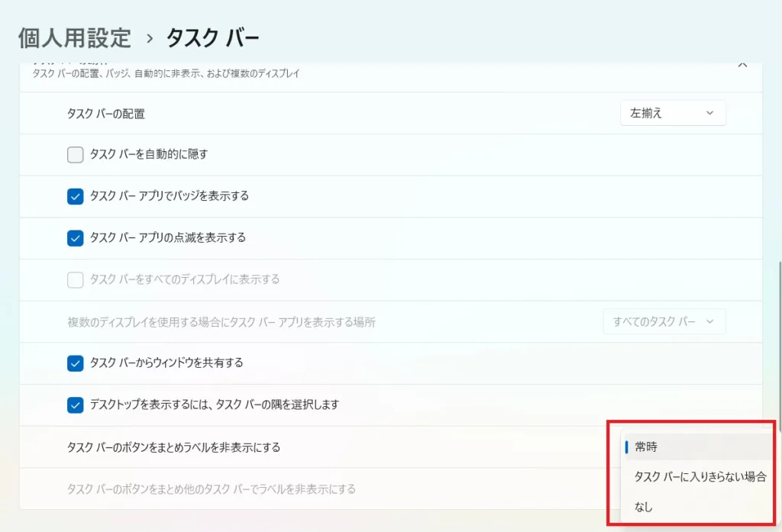
Task: Click the 複数のディスプレイを使用する場合 row label
Action: [221, 322]
